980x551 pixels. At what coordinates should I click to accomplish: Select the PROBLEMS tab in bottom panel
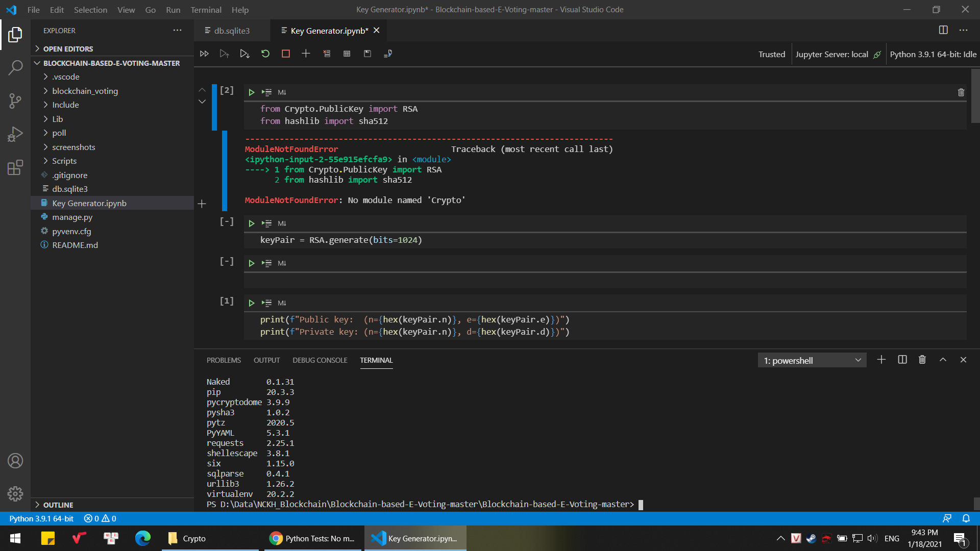pyautogui.click(x=224, y=360)
